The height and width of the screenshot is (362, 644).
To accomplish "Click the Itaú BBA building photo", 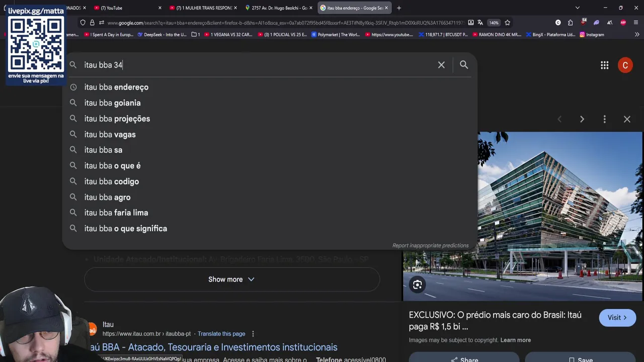I will pos(523,216).
